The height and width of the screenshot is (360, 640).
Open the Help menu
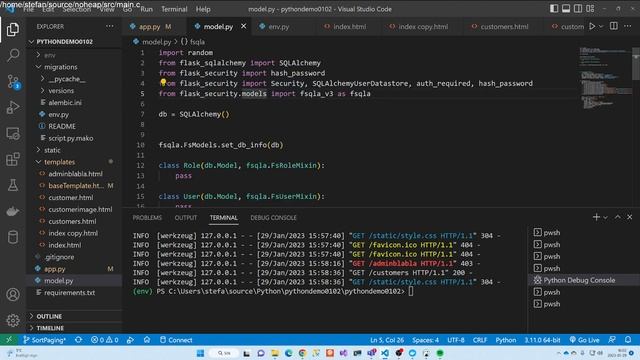[203, 9]
